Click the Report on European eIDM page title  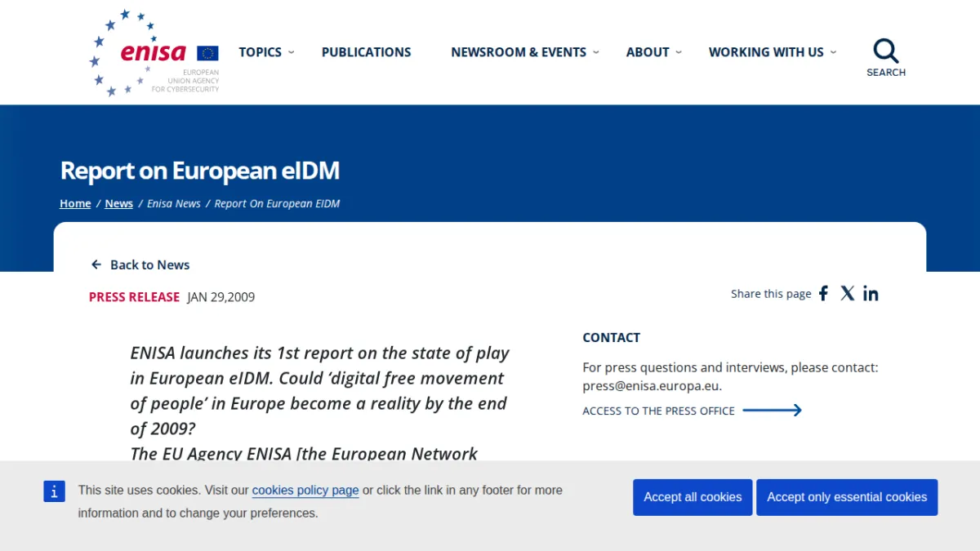coord(200,171)
